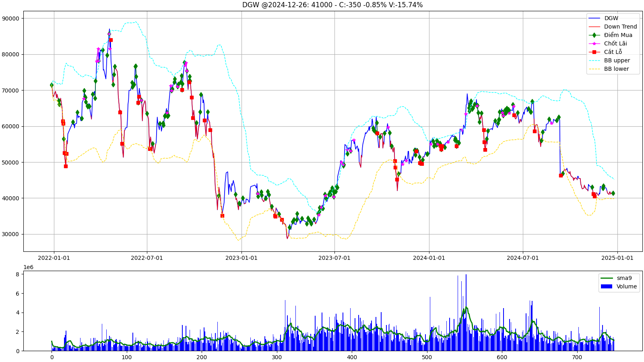This screenshot has height=362, width=644.
Task: Click the 300 tick on volume x-axis
Action: [x=277, y=357]
